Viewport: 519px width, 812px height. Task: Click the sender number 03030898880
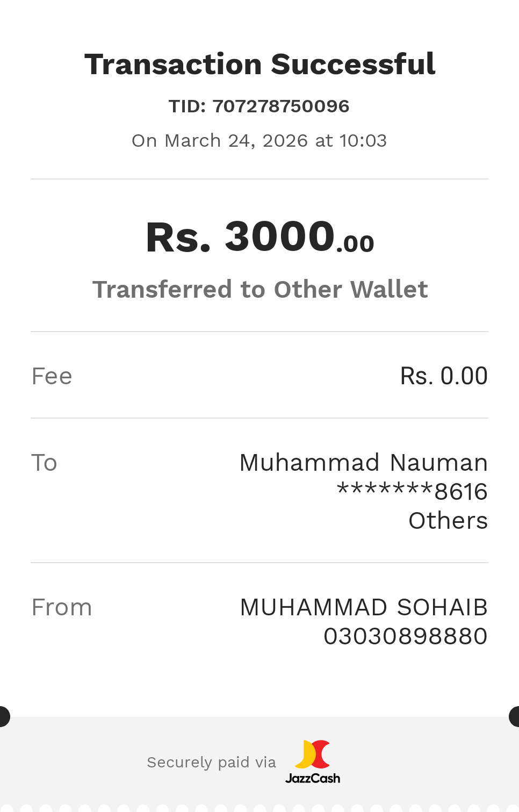405,636
